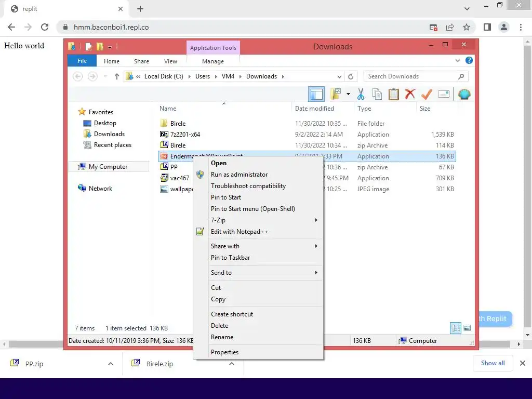Expand the Users breadcrumb arrow
The width and height of the screenshot is (532, 399).
click(x=216, y=76)
